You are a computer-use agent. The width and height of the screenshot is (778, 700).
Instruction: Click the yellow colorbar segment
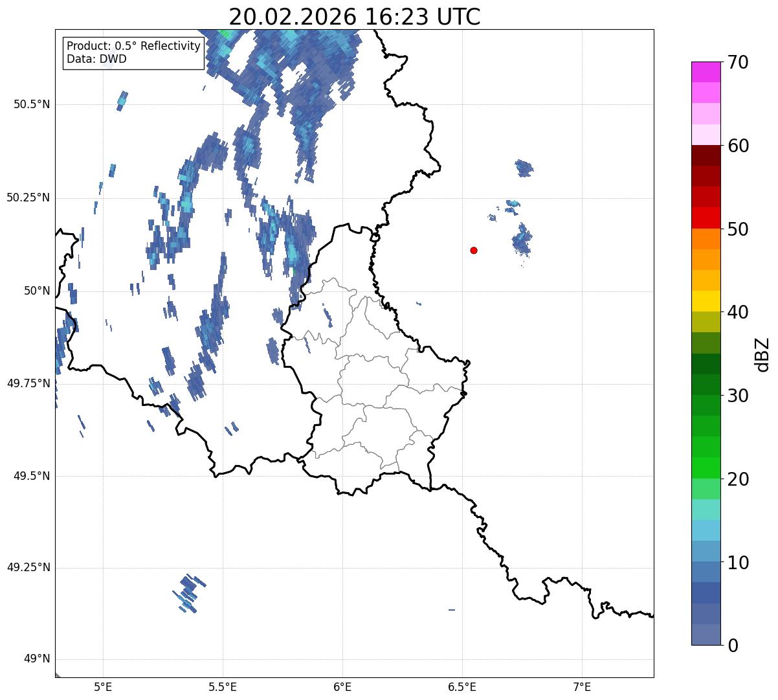pos(706,302)
